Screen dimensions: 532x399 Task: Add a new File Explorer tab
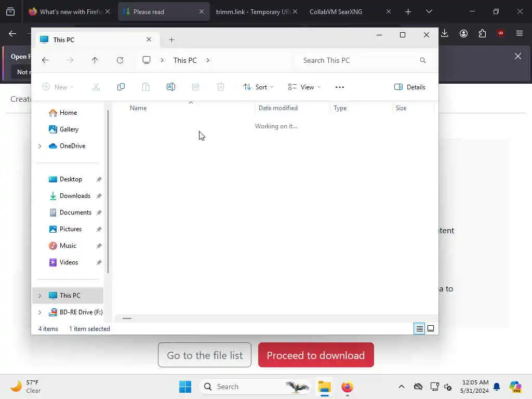coord(171,40)
